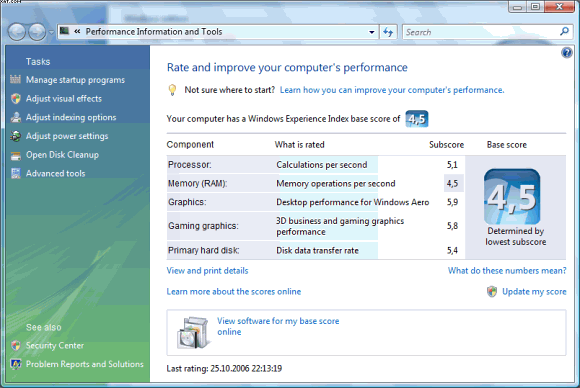Click Performance Information and Tools address text
The image size is (580, 388).
[x=154, y=32]
